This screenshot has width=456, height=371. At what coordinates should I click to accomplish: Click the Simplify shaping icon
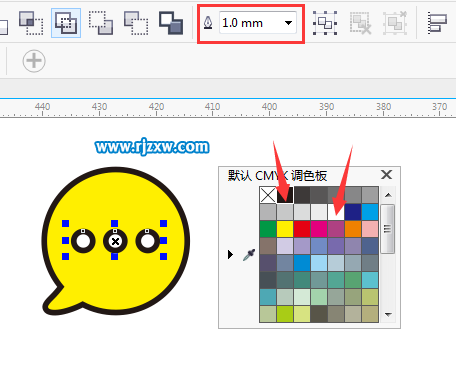tap(101, 23)
